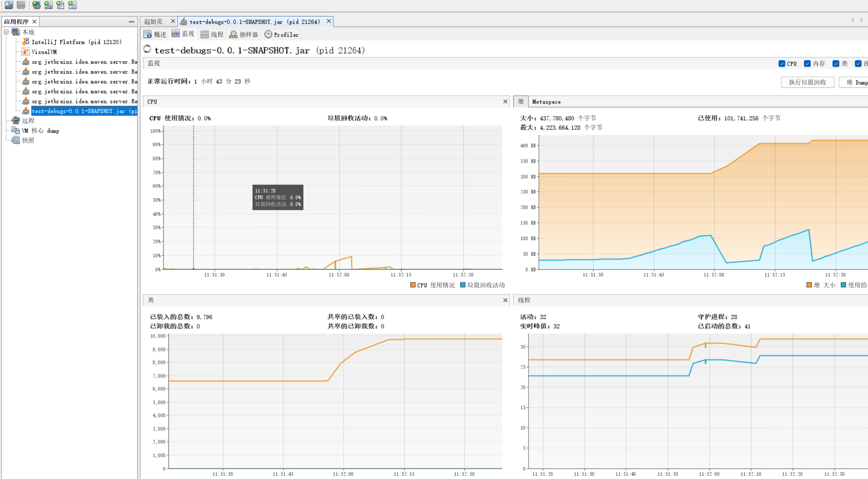Click the Profiler stopwatch icon
868x479 pixels.
(268, 34)
